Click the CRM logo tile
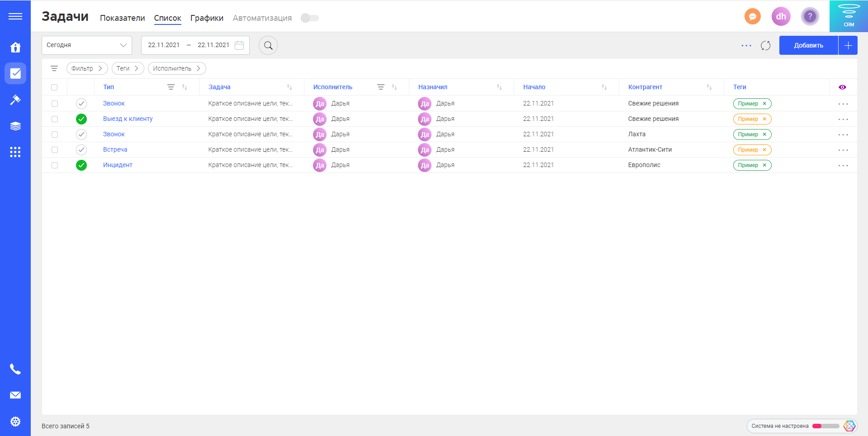The width and height of the screenshot is (868, 436). (849, 16)
